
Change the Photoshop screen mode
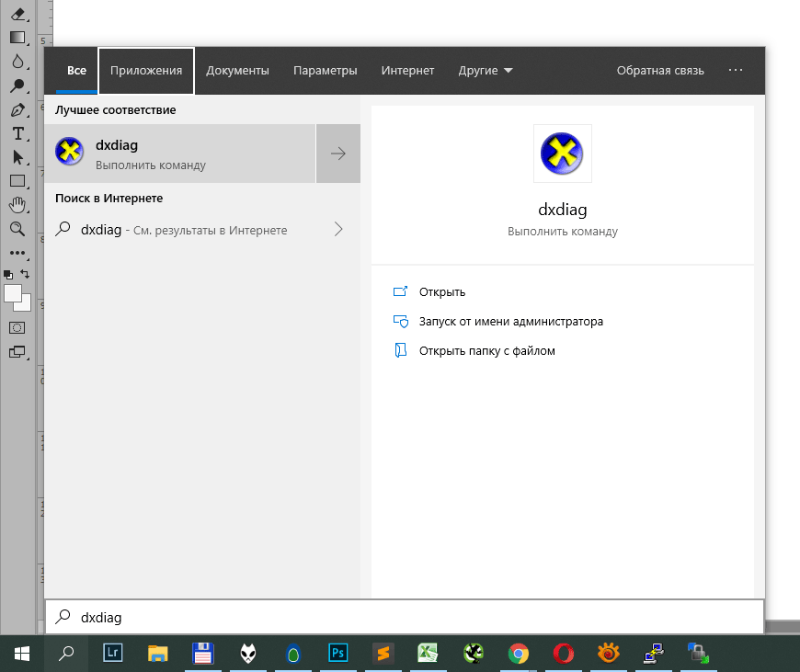tap(17, 352)
